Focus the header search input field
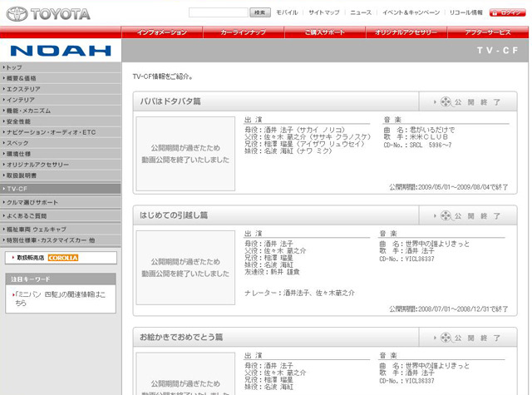The width and height of the screenshot is (532, 395). coord(219,12)
